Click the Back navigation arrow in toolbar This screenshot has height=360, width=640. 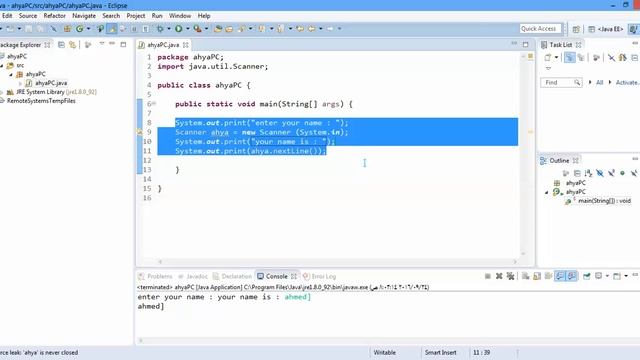click(x=311, y=29)
